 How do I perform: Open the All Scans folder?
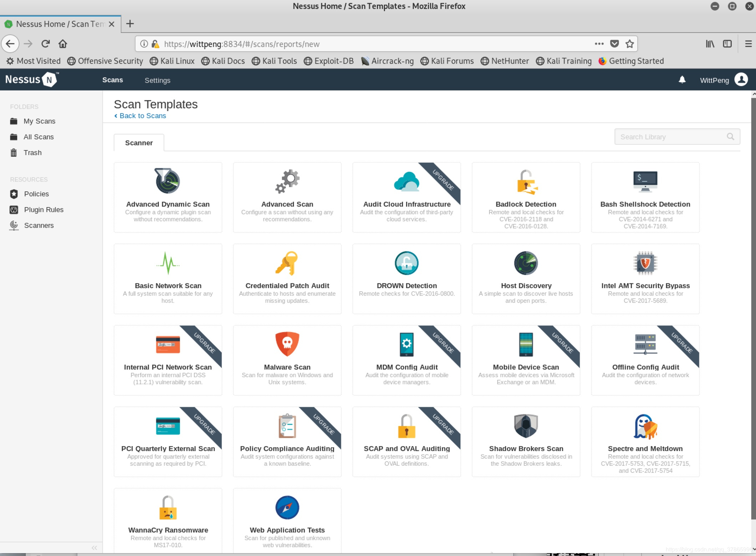point(39,137)
